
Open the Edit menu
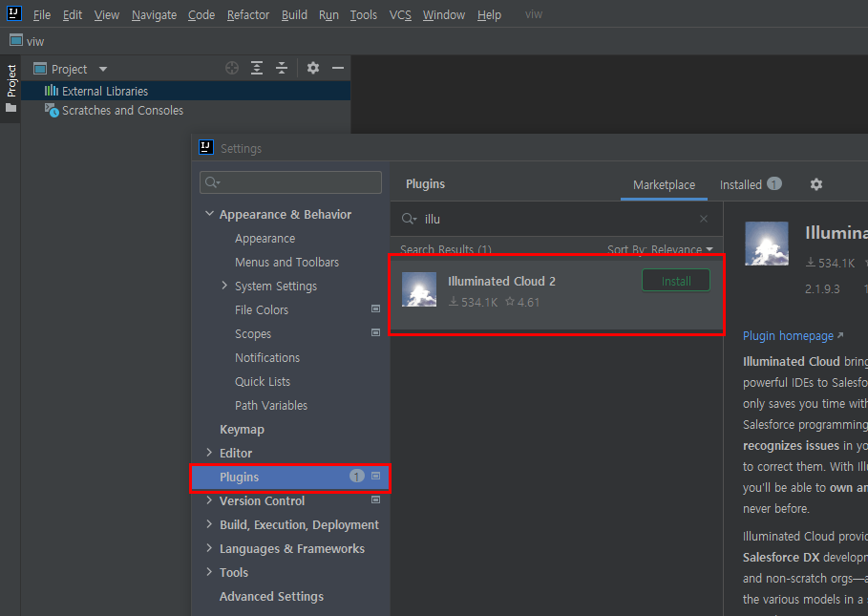coord(72,15)
